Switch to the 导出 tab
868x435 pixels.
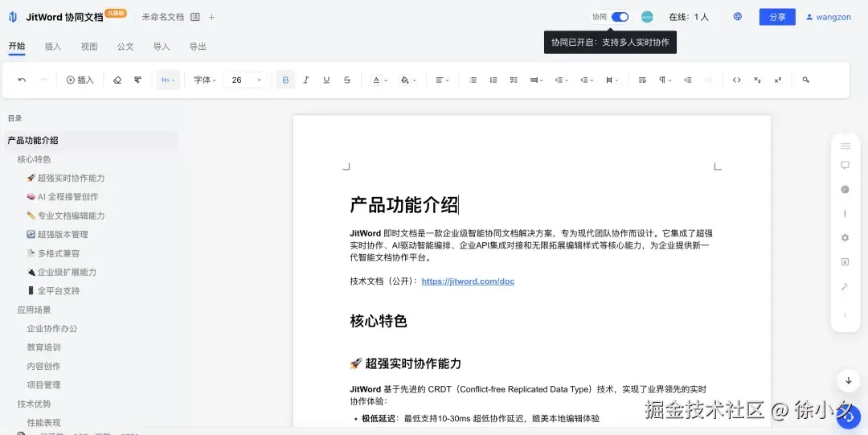pos(198,47)
